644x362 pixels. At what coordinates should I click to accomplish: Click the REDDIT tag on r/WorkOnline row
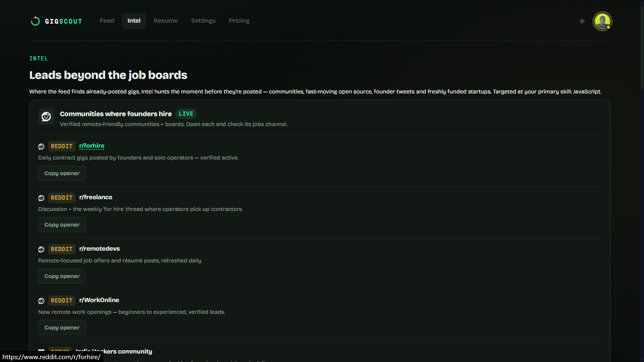pyautogui.click(x=62, y=301)
